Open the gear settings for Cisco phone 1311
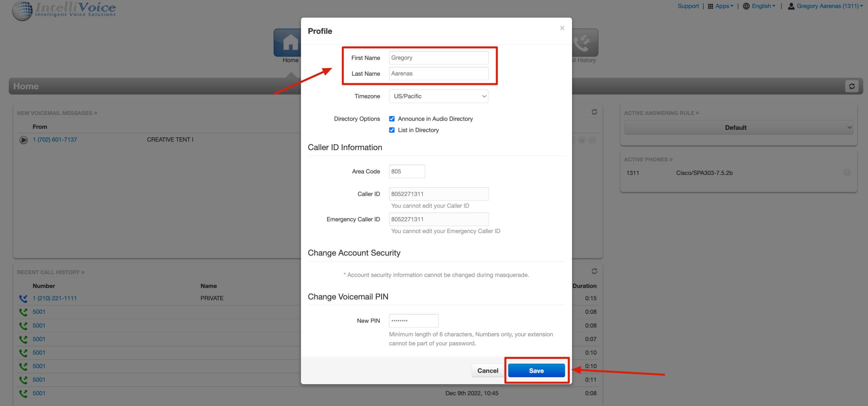Viewport: 868px width, 406px height. [847, 173]
